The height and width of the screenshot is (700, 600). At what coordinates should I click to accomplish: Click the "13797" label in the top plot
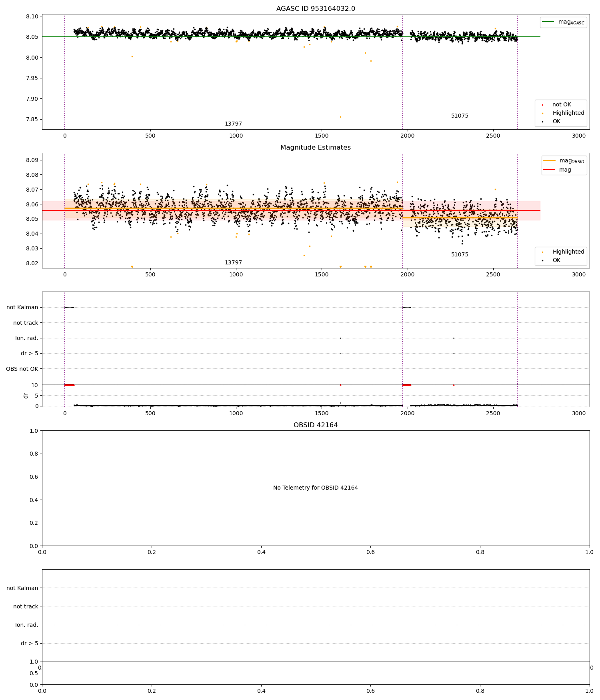click(233, 124)
